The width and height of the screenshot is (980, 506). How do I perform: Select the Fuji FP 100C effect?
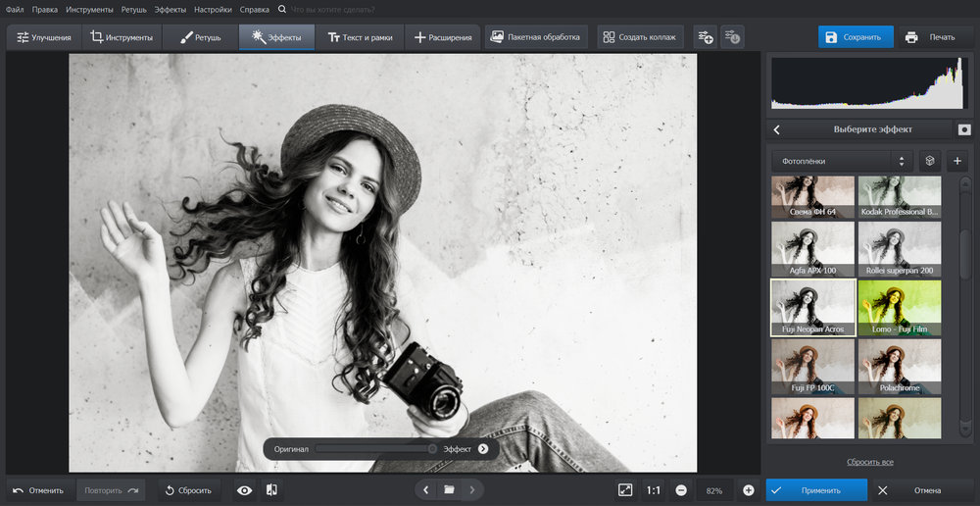click(x=812, y=367)
